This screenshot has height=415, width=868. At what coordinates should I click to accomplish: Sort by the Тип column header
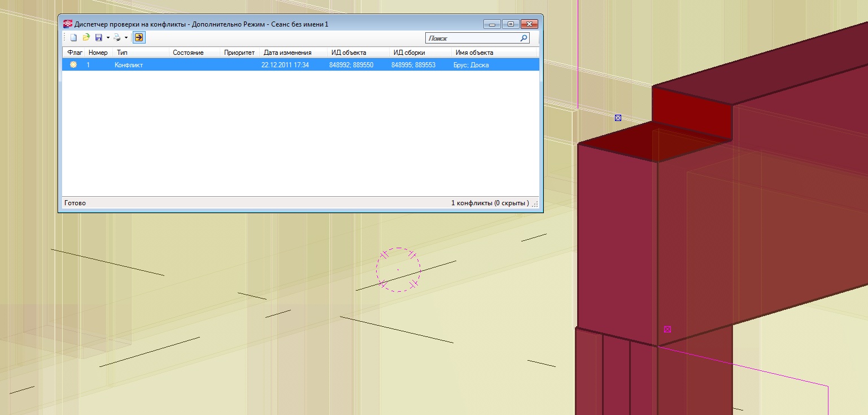coord(141,53)
